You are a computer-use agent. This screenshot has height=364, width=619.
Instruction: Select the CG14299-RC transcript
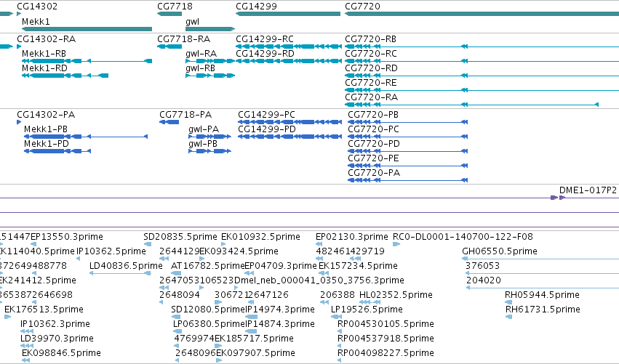[x=289, y=46]
